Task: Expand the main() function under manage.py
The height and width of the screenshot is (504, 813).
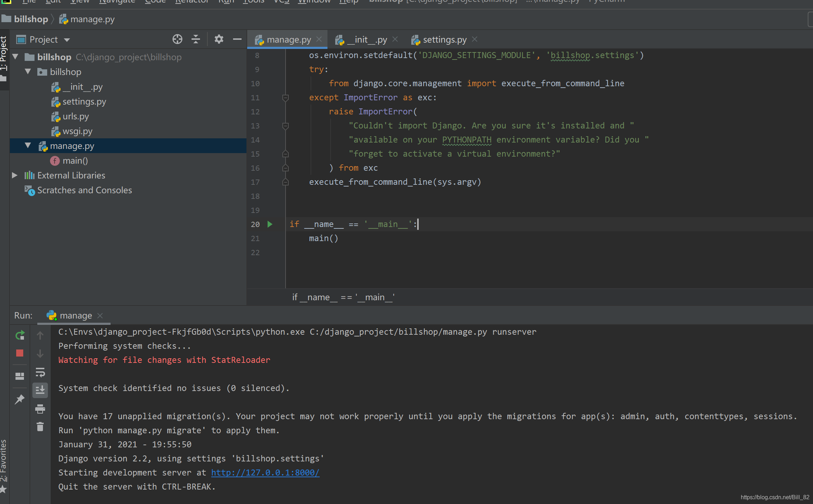Action: (74, 160)
